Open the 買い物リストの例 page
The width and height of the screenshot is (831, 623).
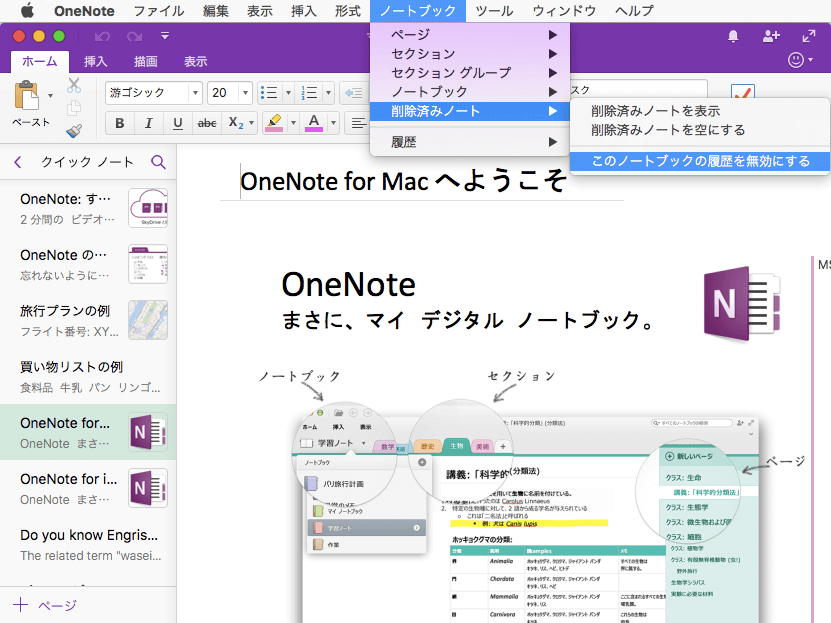point(88,376)
